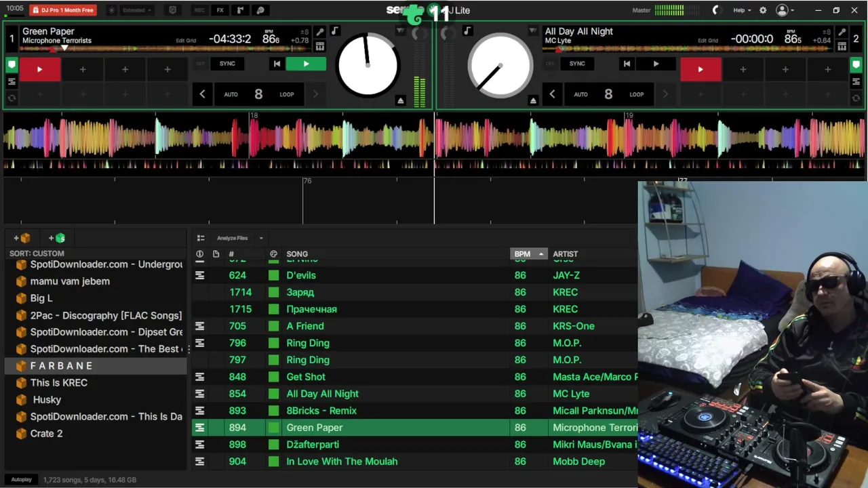Open the Help menu
The image size is (868, 488).
coord(742,10)
